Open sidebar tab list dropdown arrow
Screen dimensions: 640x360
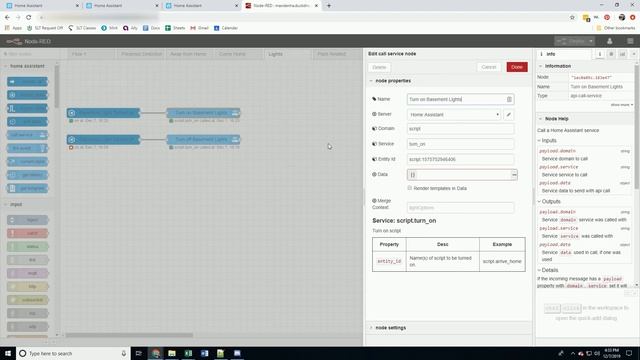[634, 54]
